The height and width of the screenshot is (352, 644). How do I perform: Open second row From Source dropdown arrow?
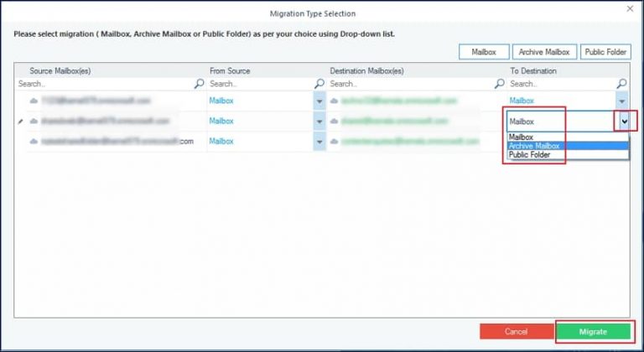click(x=319, y=122)
